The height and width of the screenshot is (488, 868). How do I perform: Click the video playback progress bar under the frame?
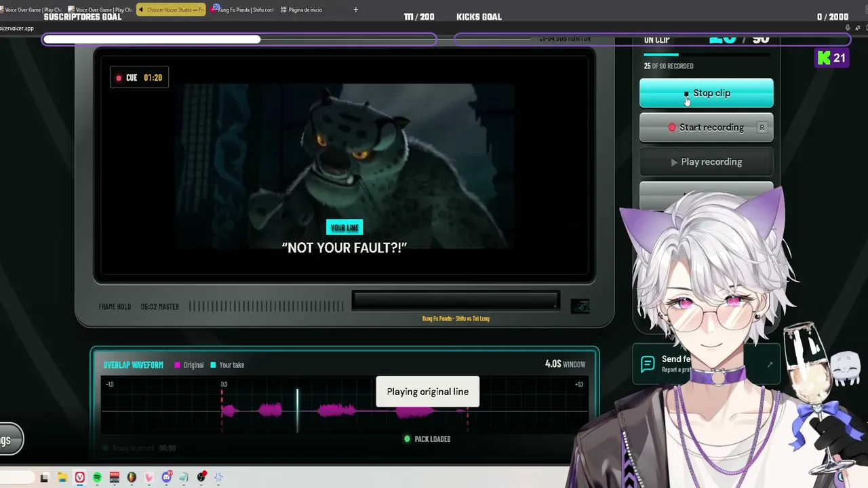455,301
